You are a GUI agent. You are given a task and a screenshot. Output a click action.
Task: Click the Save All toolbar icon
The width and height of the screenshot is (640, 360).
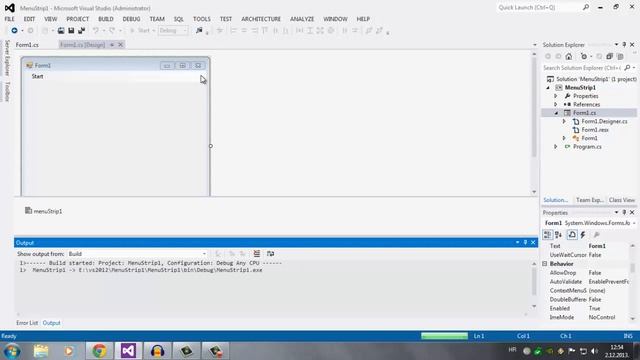click(81, 31)
